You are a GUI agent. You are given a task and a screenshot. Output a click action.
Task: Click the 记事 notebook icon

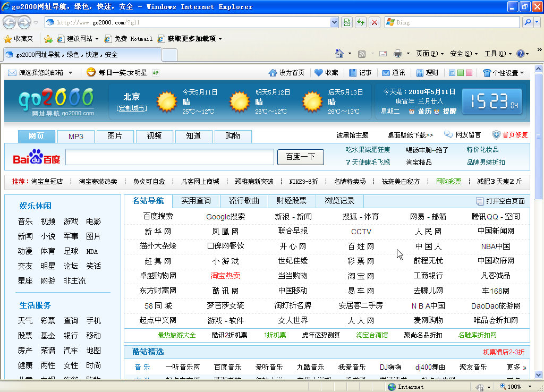[x=353, y=73]
